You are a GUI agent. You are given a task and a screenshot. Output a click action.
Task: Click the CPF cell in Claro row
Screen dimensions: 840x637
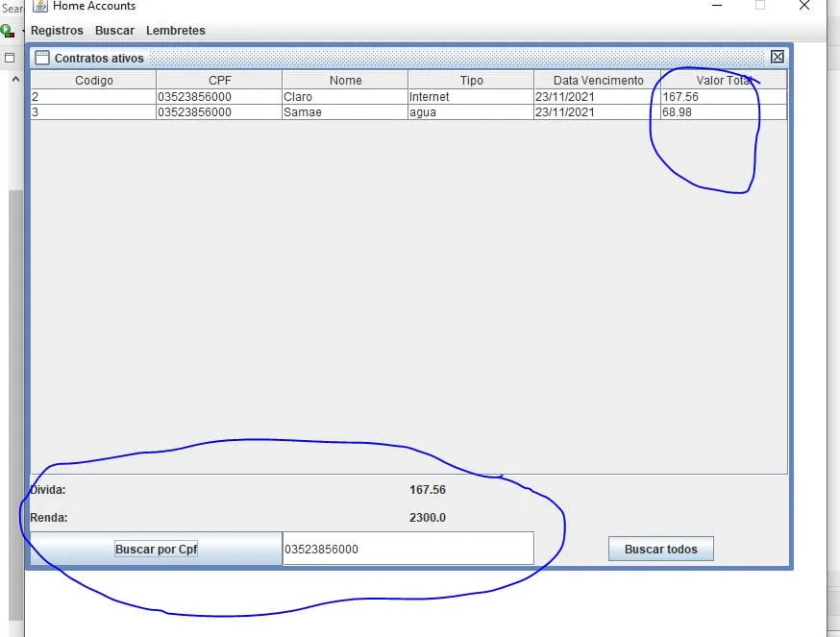219,97
